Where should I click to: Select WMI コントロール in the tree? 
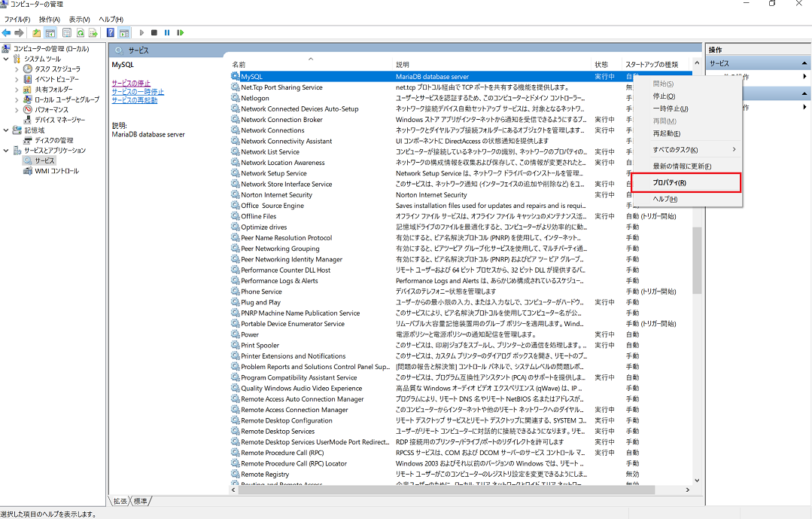(x=57, y=171)
